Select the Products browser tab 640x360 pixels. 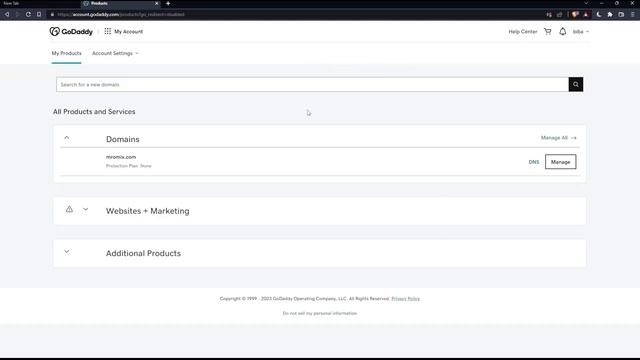click(x=120, y=3)
